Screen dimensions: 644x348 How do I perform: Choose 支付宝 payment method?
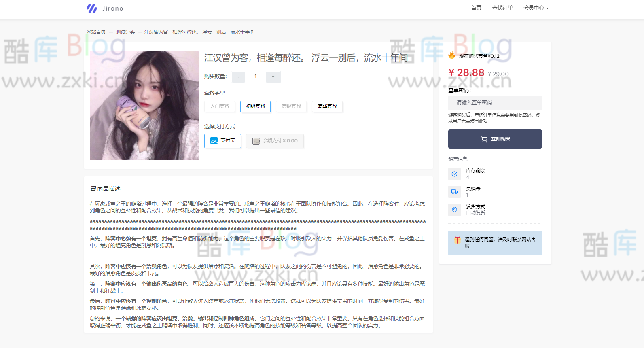222,141
